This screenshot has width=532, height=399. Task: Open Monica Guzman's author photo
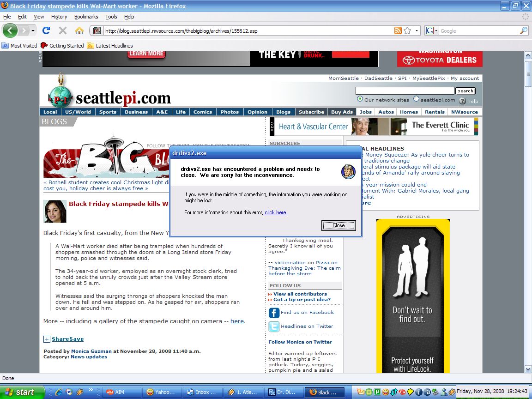(x=55, y=212)
